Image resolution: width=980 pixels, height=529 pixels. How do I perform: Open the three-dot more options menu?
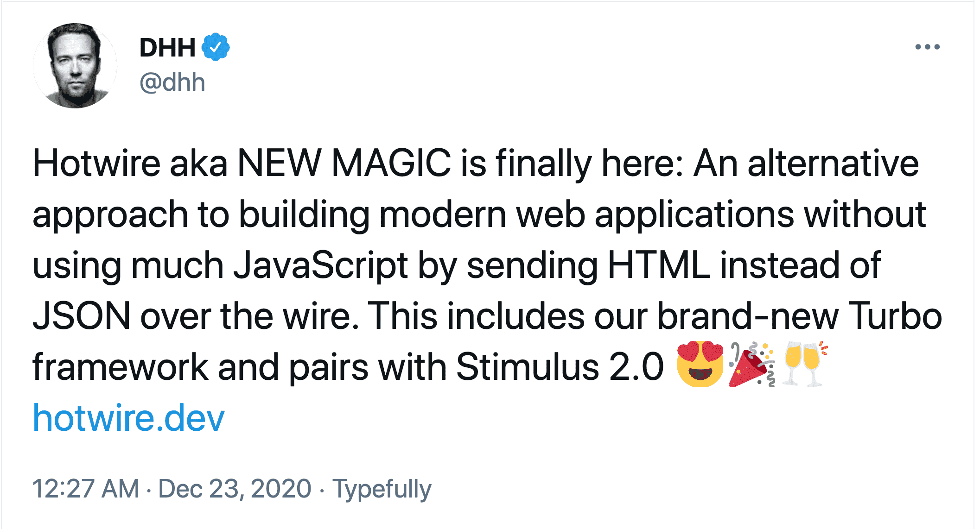927,47
